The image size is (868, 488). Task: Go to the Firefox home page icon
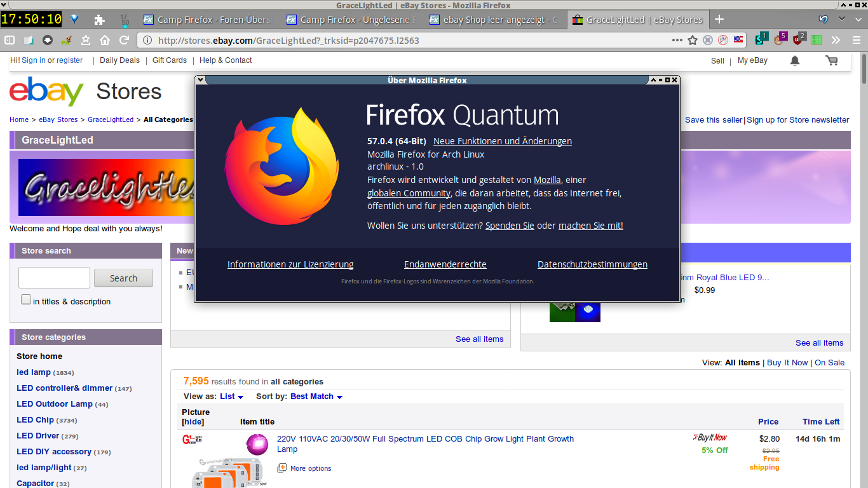coord(105,40)
